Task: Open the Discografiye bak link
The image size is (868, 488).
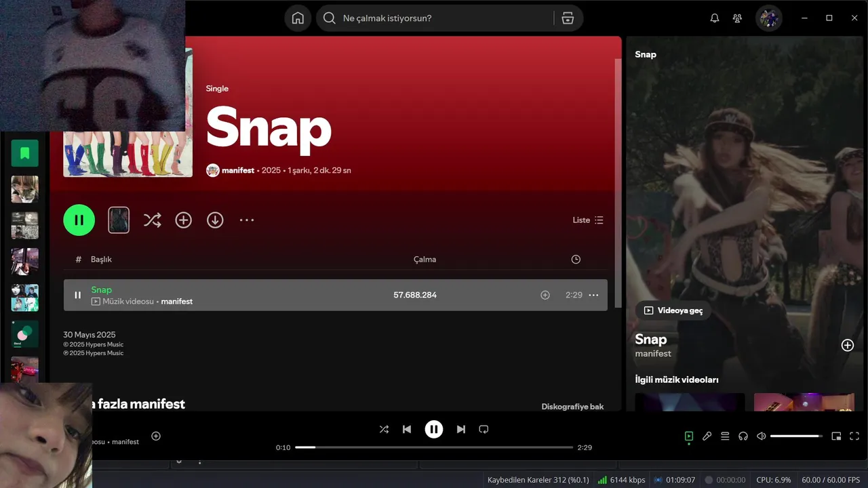Action: coord(572,407)
